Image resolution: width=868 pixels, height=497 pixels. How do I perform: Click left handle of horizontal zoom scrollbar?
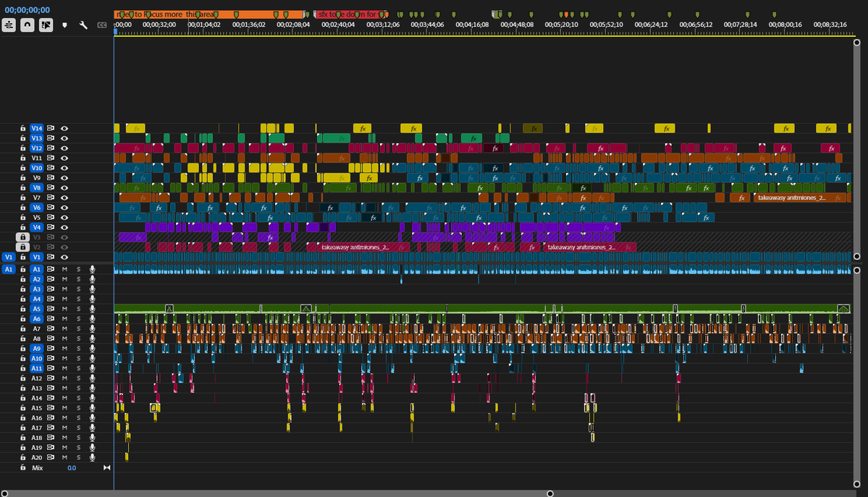click(x=4, y=493)
